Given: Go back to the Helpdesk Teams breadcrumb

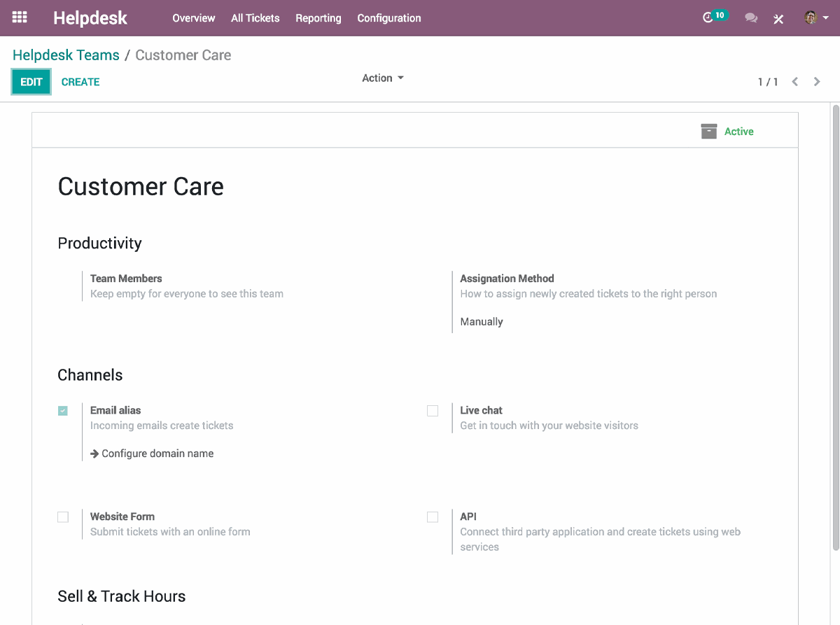Looking at the screenshot, I should pyautogui.click(x=66, y=55).
